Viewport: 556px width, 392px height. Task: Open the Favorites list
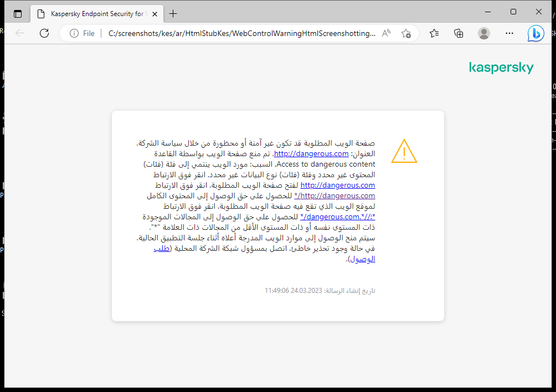[x=434, y=33]
